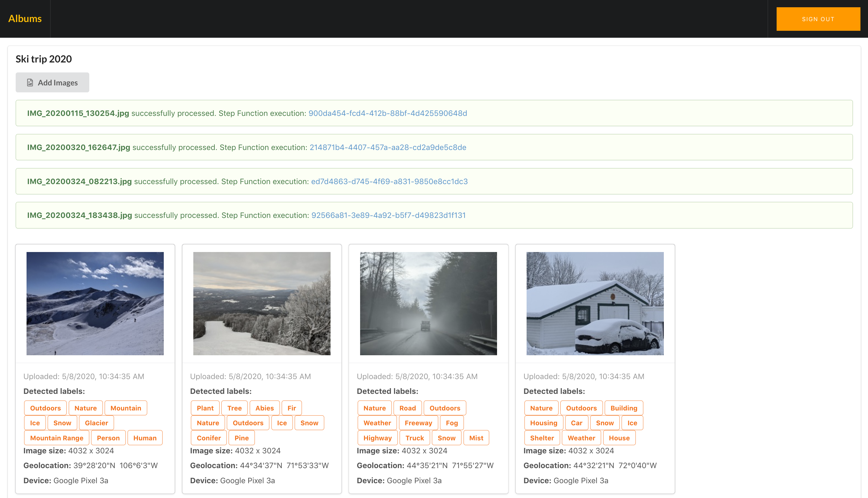The image size is (868, 498).
Task: Open execution link 900da454-fcd4-412b-88bf-4d425590648d
Action: (x=388, y=113)
